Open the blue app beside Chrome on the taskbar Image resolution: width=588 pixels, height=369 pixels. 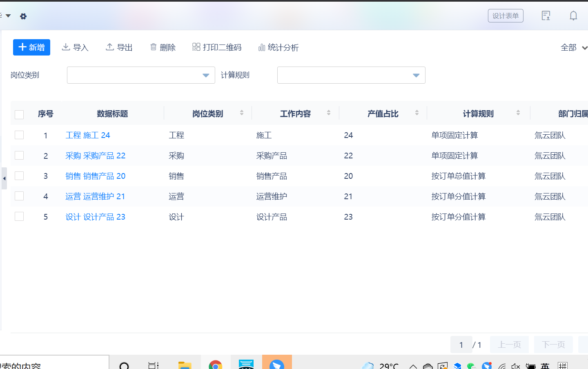point(246,364)
